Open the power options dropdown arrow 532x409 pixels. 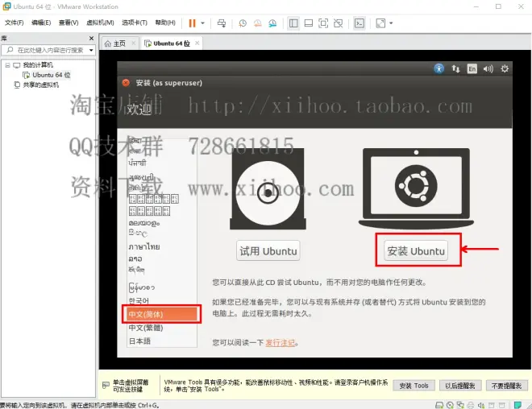coord(202,23)
